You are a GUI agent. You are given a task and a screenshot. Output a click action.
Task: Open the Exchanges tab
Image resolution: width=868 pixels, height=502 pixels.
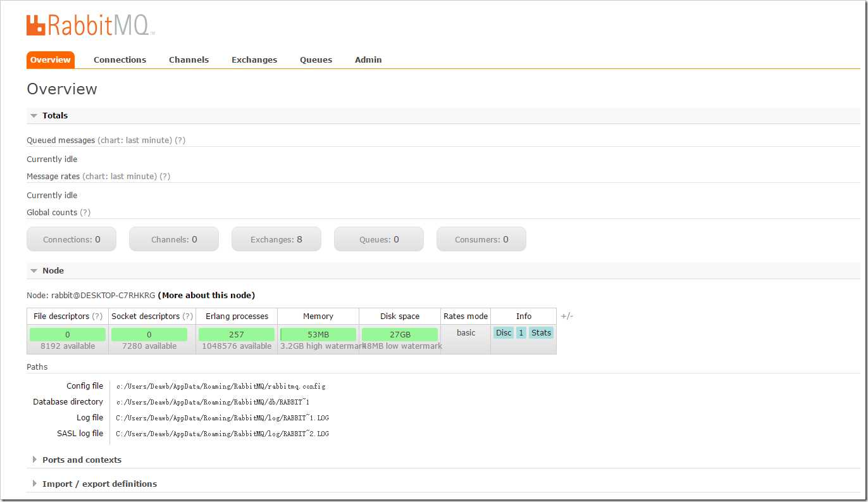tap(254, 60)
